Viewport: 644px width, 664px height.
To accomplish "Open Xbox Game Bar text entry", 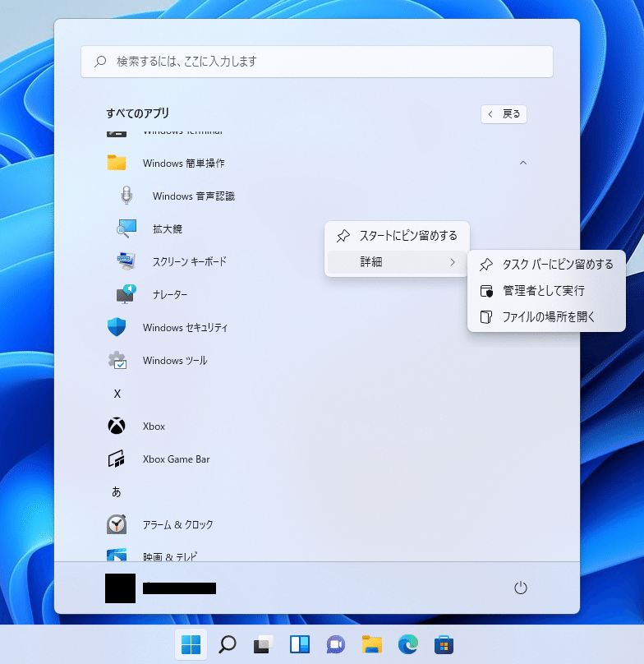I will pyautogui.click(x=176, y=459).
